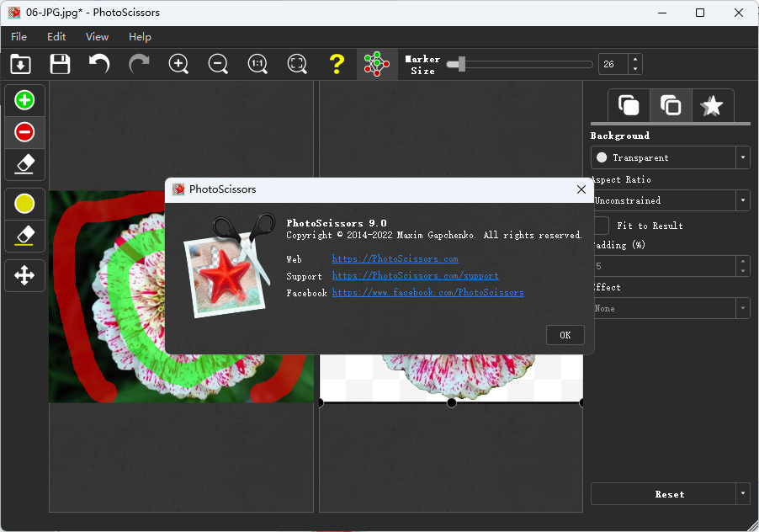The image size is (759, 532).
Task: Open the star Effects tab
Action: [712, 105]
